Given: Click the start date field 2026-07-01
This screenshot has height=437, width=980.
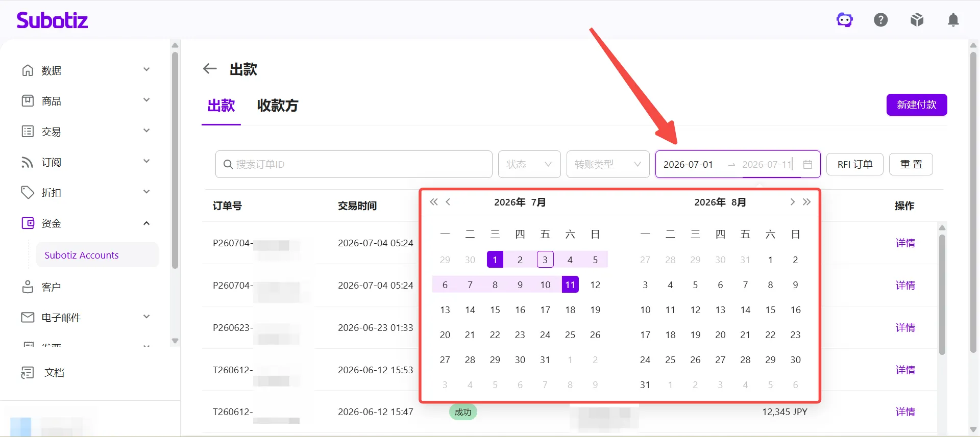Looking at the screenshot, I should pos(688,164).
